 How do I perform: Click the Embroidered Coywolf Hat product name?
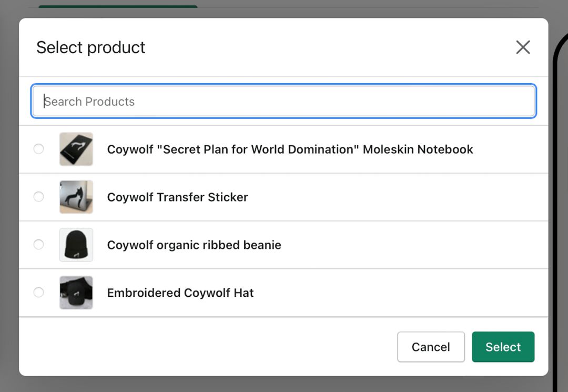(180, 293)
